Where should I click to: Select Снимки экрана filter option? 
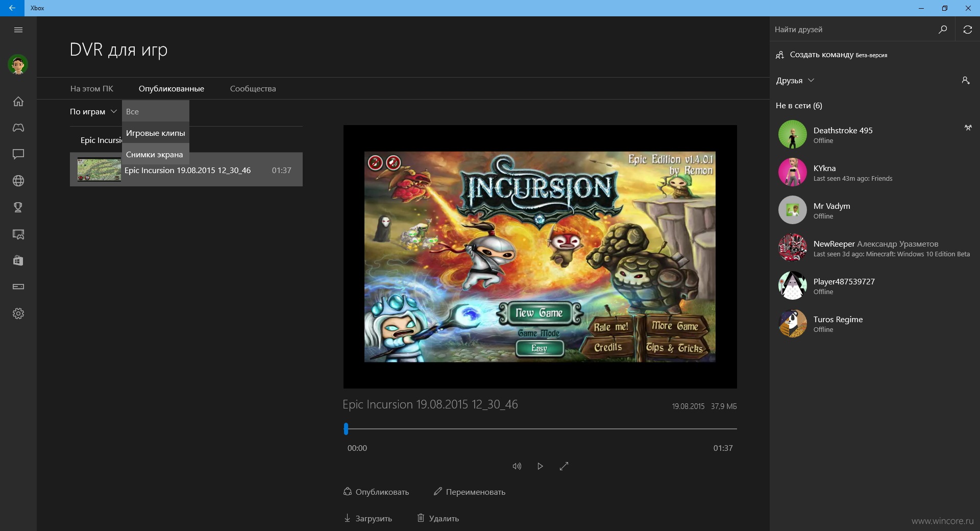point(155,154)
